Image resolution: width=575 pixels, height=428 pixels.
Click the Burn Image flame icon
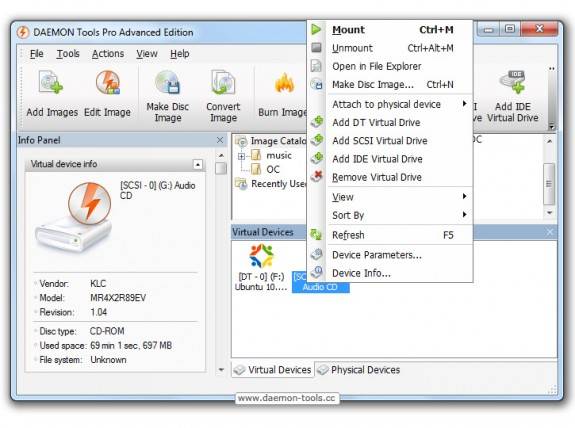click(284, 83)
